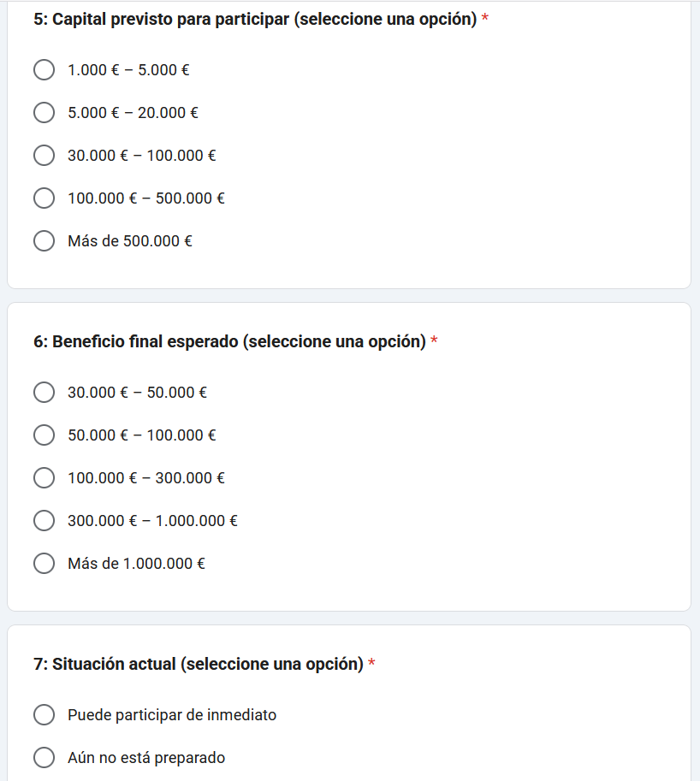Select Más de 500.000 € radio button
Viewport: 700px width, 781px height.
44,241
